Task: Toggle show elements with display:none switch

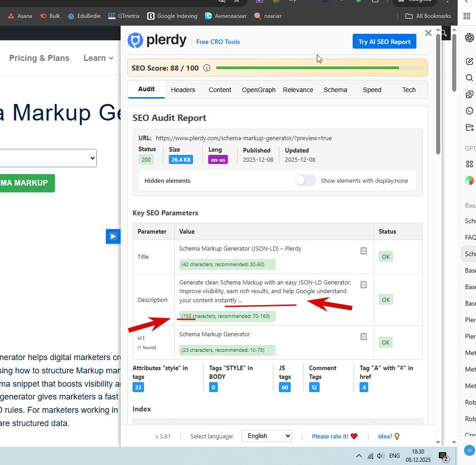Action: pyautogui.click(x=306, y=181)
